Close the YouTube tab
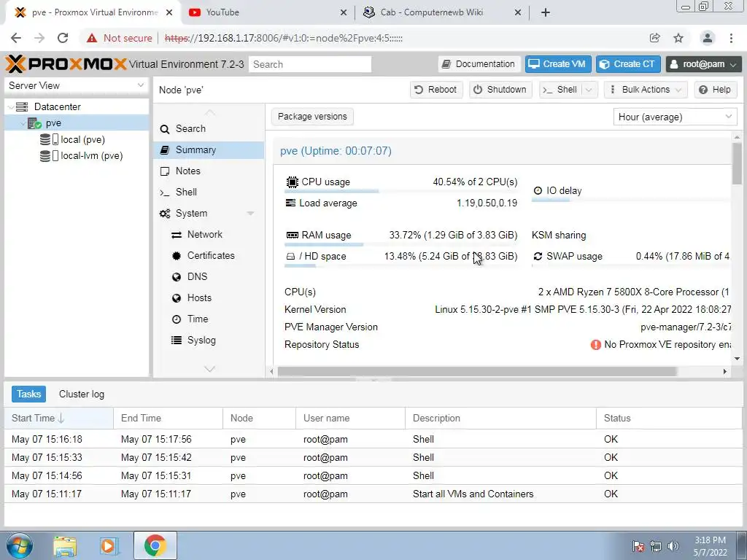This screenshot has height=560, width=747. [344, 12]
